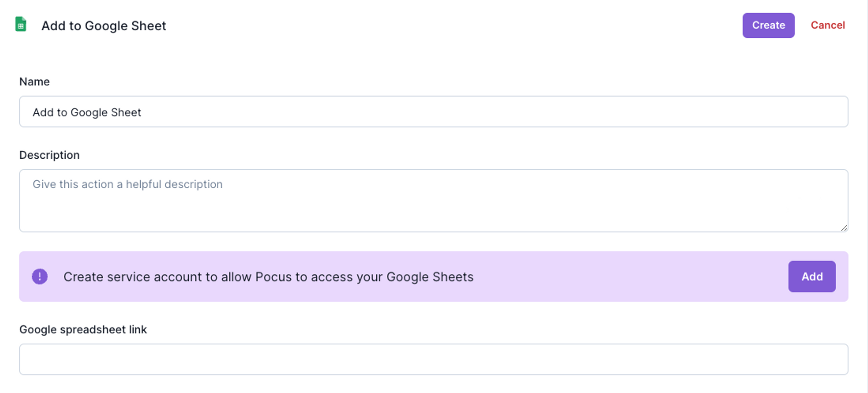
Task: Focus the Name input field
Action: pyautogui.click(x=434, y=111)
